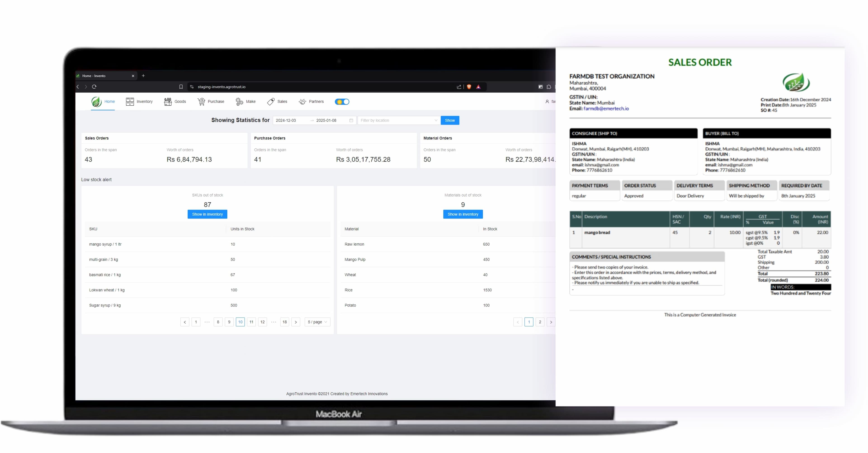Open the 5 / page size dropdown

click(317, 322)
